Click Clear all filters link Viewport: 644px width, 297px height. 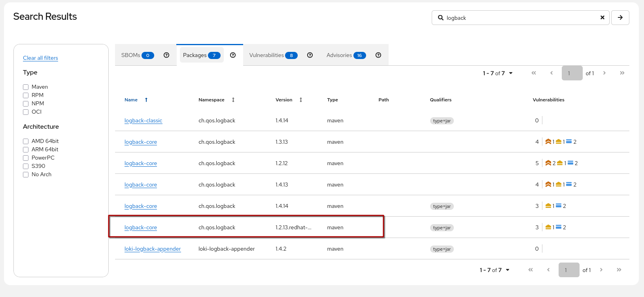pyautogui.click(x=40, y=58)
